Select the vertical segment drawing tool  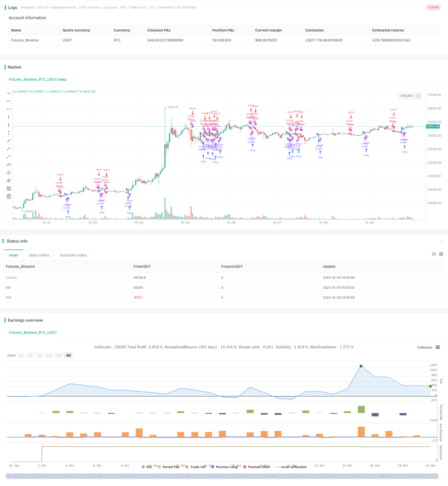[9, 133]
